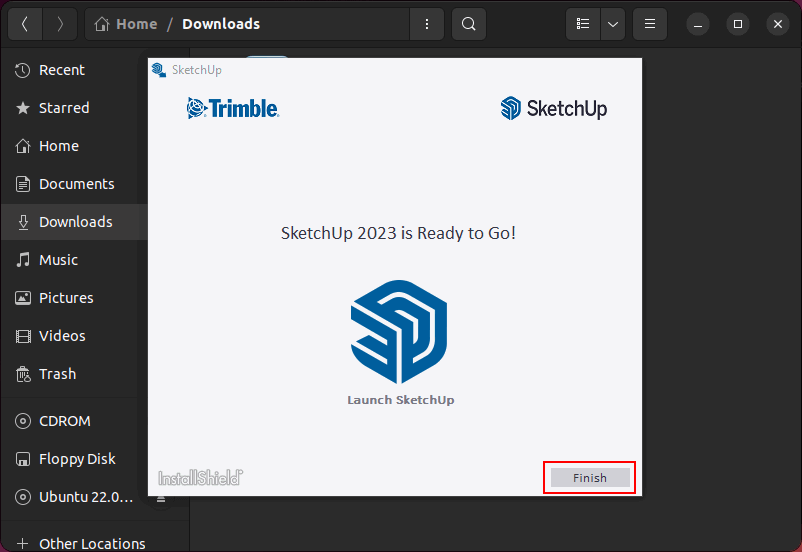802x552 pixels.
Task: Open Videos in the sidebar
Action: pos(74,336)
